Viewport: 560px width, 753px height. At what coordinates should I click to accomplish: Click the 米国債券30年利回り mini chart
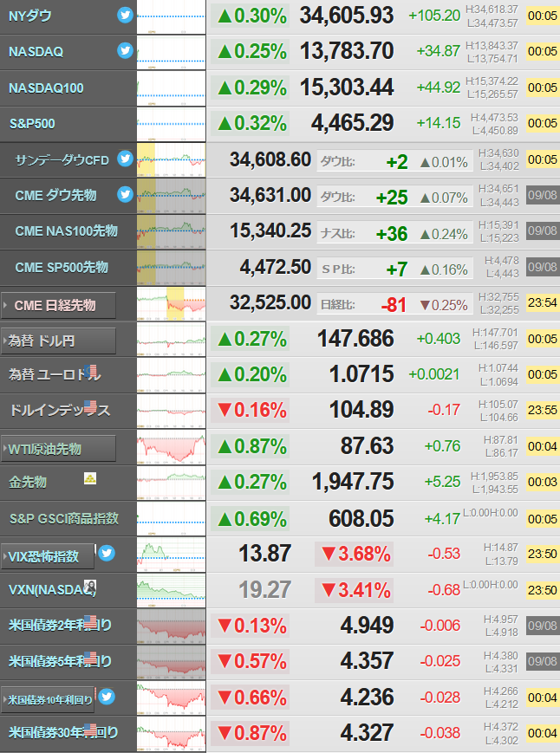pos(171,734)
